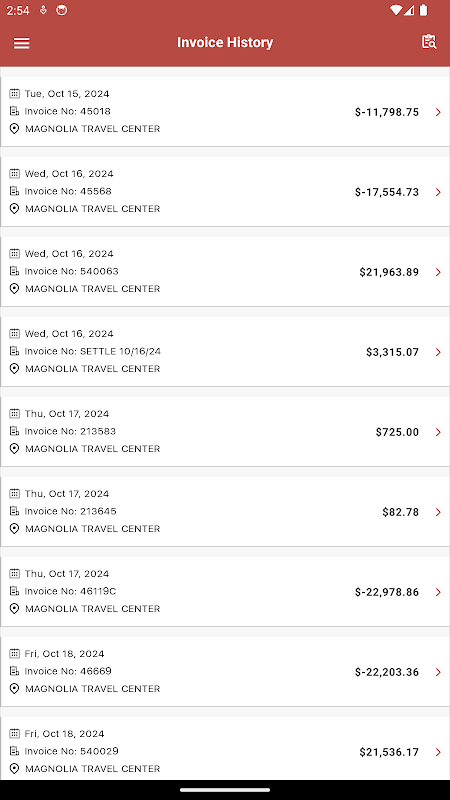
Task: Click calendar icon on SETTLE 10/16/24 invoice
Action: (x=15, y=333)
